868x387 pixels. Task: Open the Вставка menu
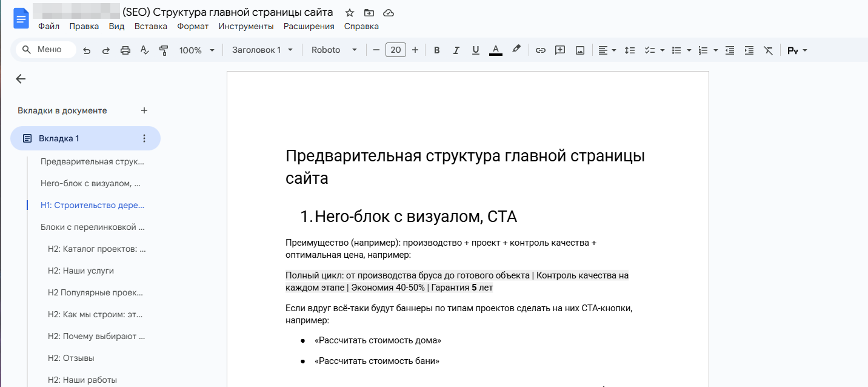pyautogui.click(x=150, y=26)
